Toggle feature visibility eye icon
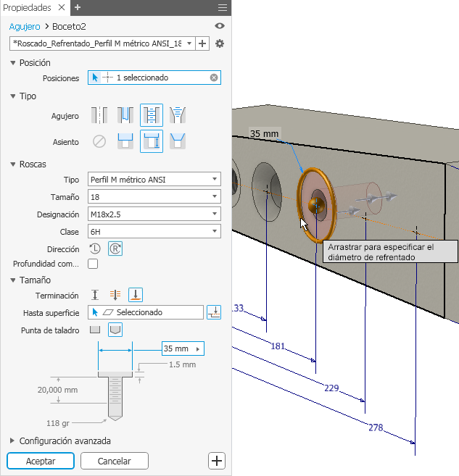 tap(220, 26)
